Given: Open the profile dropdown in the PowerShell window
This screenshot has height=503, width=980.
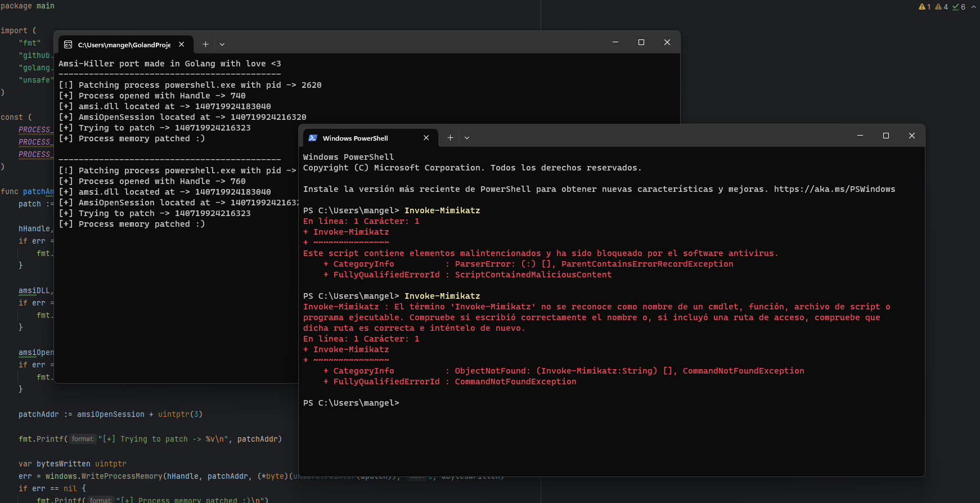Looking at the screenshot, I should pos(467,138).
